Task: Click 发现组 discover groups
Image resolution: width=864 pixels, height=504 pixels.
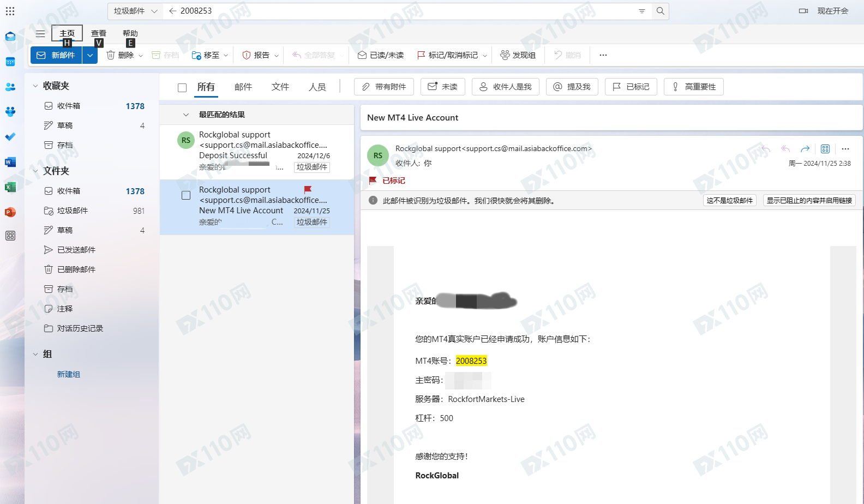Action: pos(518,55)
